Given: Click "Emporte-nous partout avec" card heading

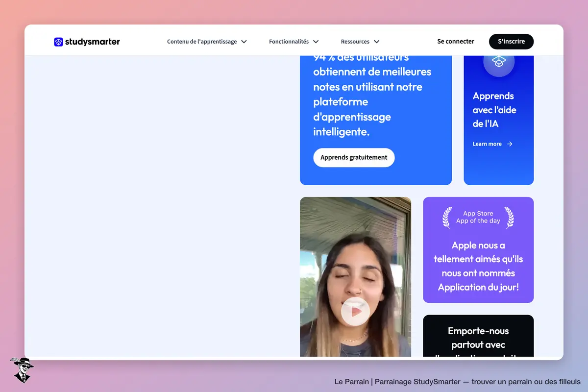Looking at the screenshot, I should point(478,338).
